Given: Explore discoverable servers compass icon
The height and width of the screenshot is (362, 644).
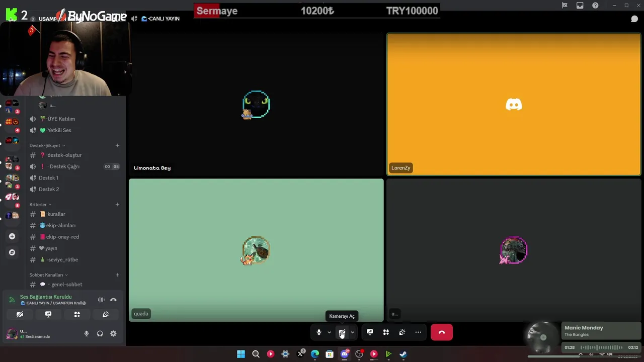Looking at the screenshot, I should click(12, 252).
